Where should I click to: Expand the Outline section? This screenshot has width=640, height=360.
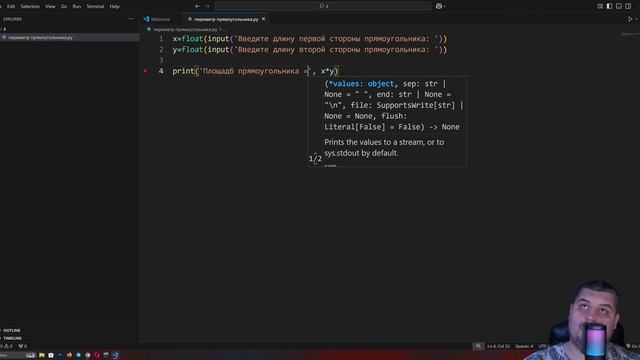pyautogui.click(x=12, y=330)
